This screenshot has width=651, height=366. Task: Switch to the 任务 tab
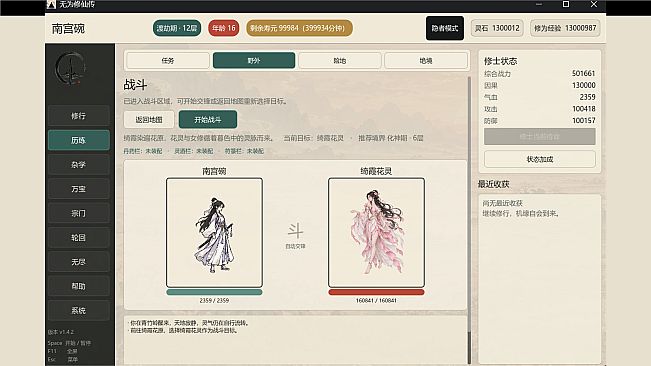pyautogui.click(x=168, y=61)
